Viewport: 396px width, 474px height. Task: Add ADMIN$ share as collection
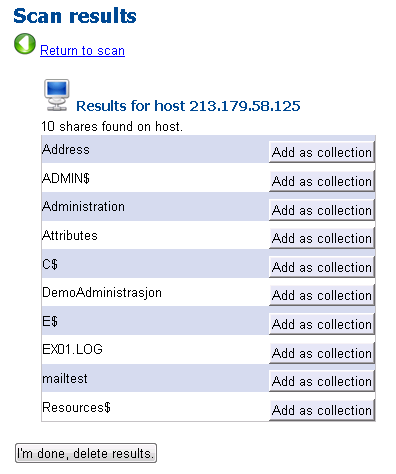coord(322,181)
